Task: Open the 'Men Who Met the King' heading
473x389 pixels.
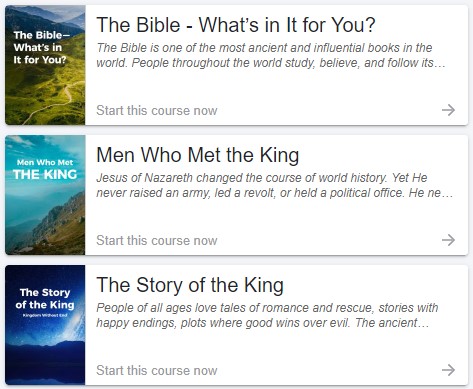Action: tap(198, 155)
